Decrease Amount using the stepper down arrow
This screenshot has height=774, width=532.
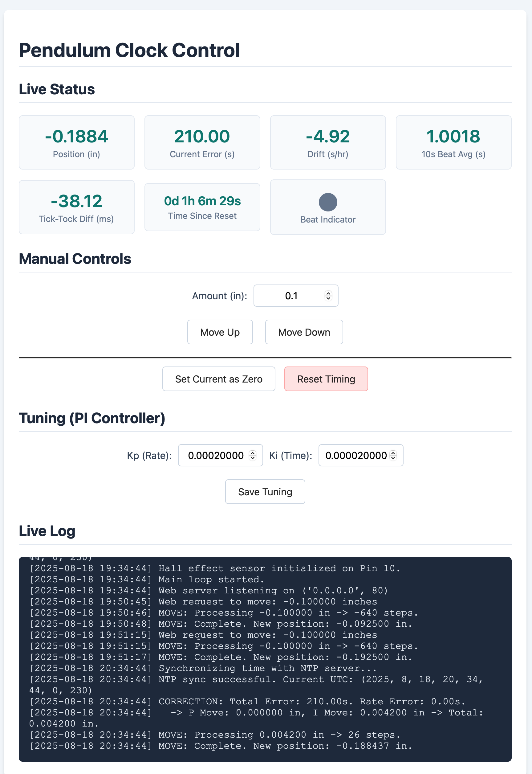(328, 298)
